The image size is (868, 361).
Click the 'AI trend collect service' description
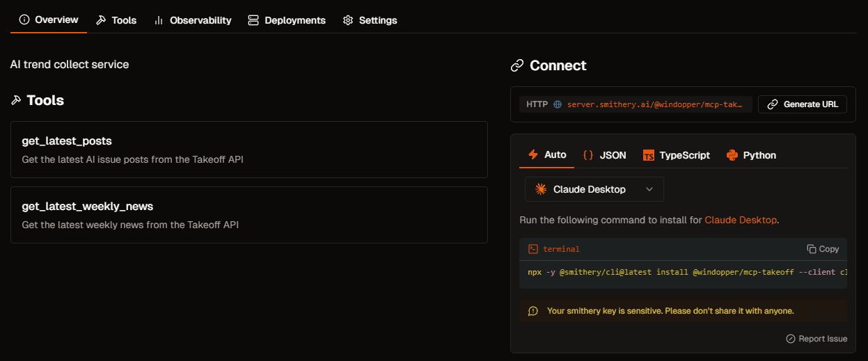click(70, 64)
